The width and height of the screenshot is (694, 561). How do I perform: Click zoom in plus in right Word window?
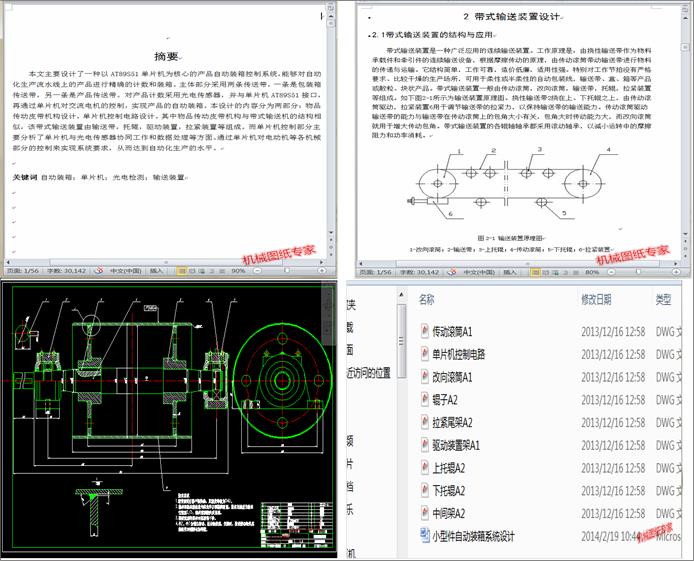(x=676, y=272)
